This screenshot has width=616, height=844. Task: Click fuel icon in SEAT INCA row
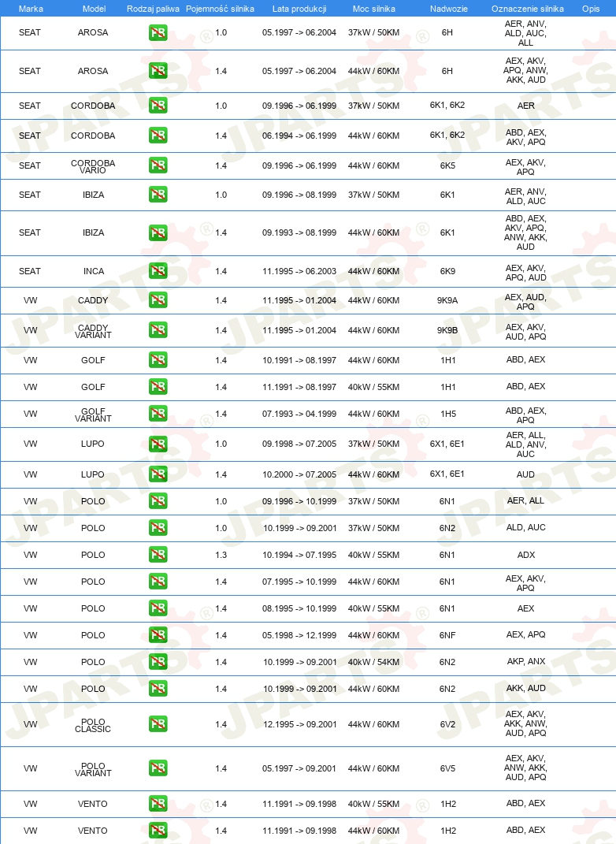coord(158,271)
